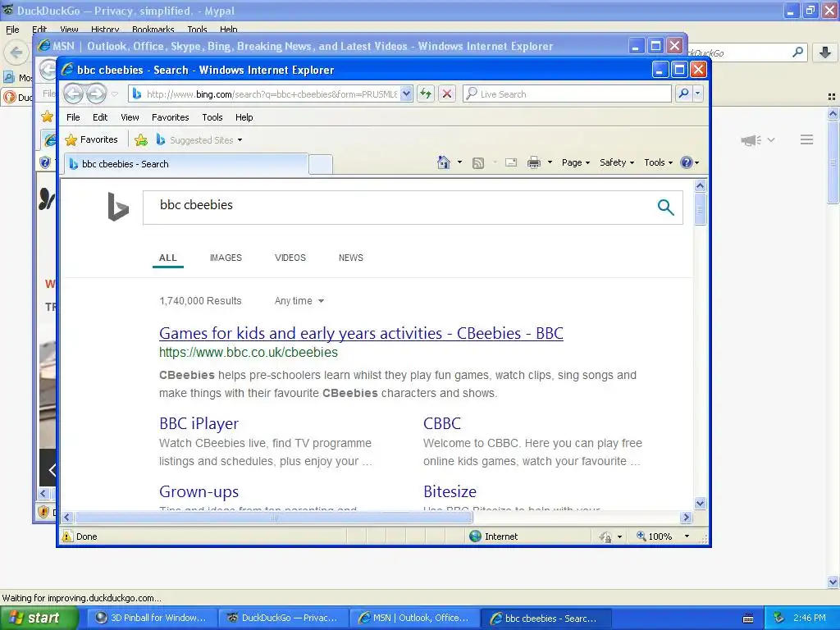This screenshot has height=630, width=840.
Task: Open the Mypal hamburger menu
Action: [x=807, y=139]
